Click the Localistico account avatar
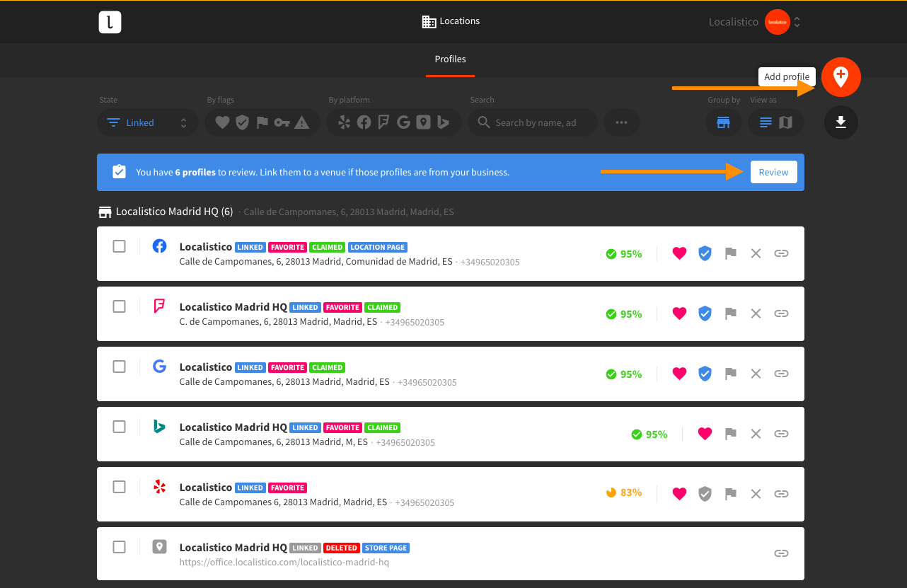The height and width of the screenshot is (588, 907). tap(778, 22)
